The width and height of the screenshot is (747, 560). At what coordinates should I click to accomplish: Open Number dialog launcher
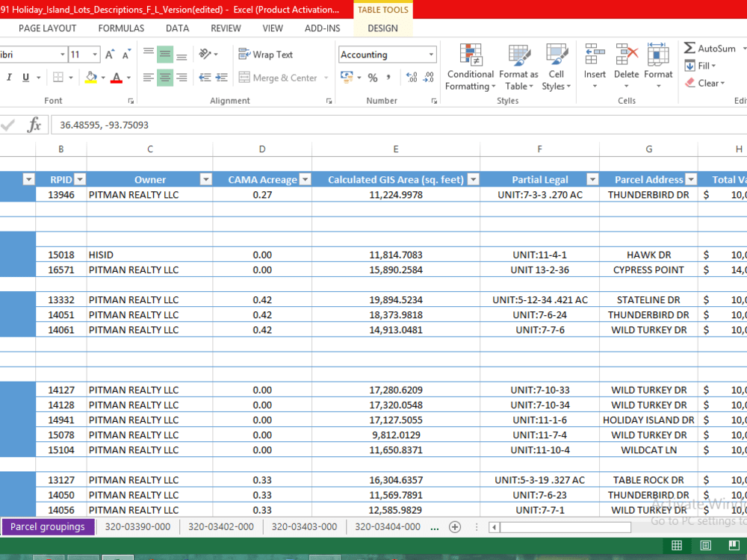pyautogui.click(x=434, y=101)
